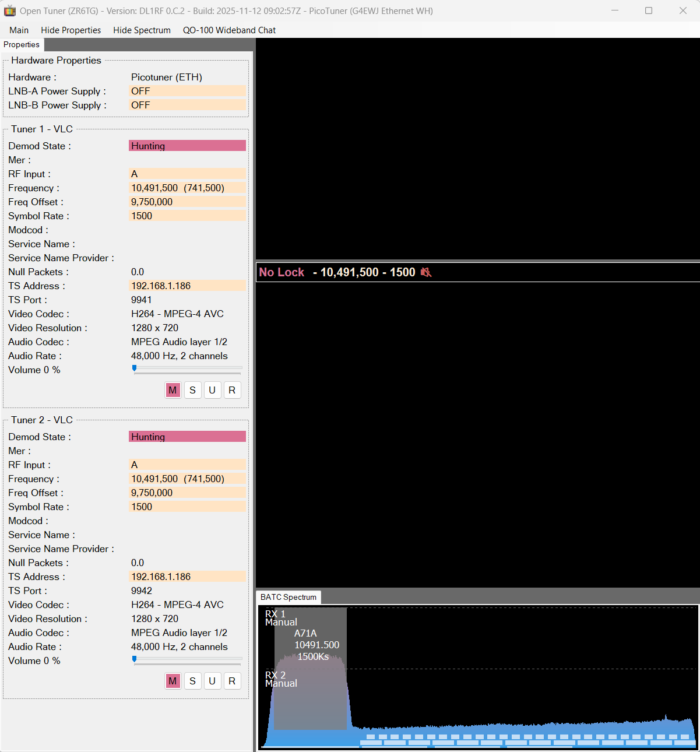This screenshot has width=700, height=752.
Task: Click the S button under Tuner 1
Action: [192, 389]
